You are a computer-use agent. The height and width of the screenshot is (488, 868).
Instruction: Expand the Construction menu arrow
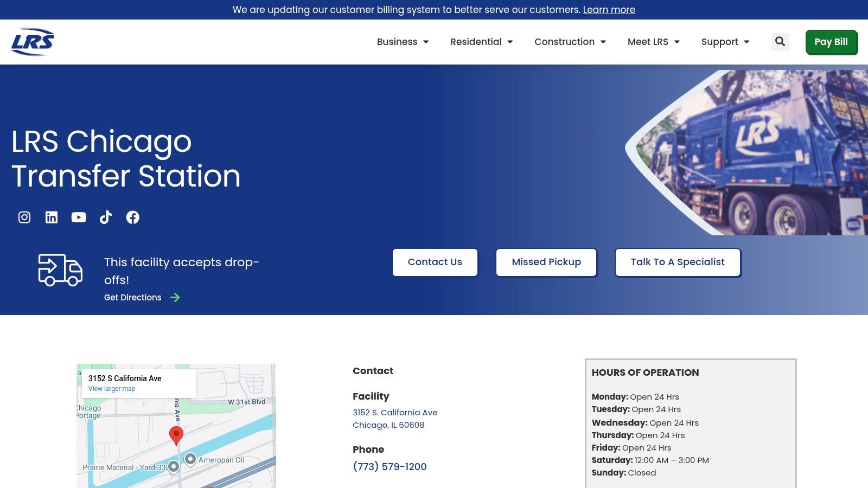(603, 42)
